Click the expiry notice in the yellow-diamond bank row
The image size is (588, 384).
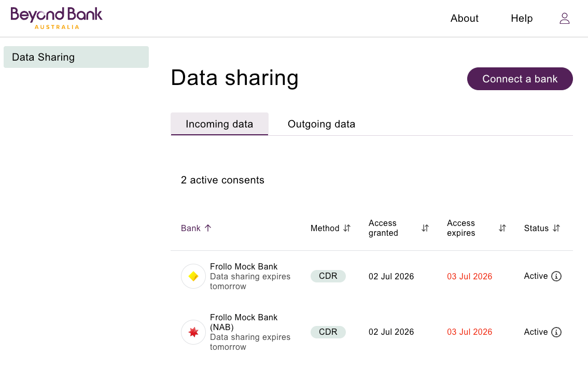[x=250, y=281]
